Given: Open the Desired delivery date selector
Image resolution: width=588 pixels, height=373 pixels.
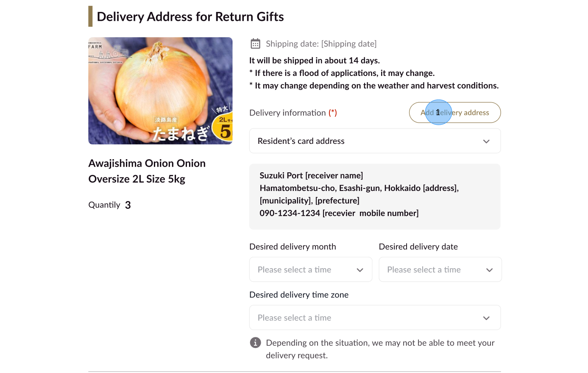Looking at the screenshot, I should click(440, 269).
